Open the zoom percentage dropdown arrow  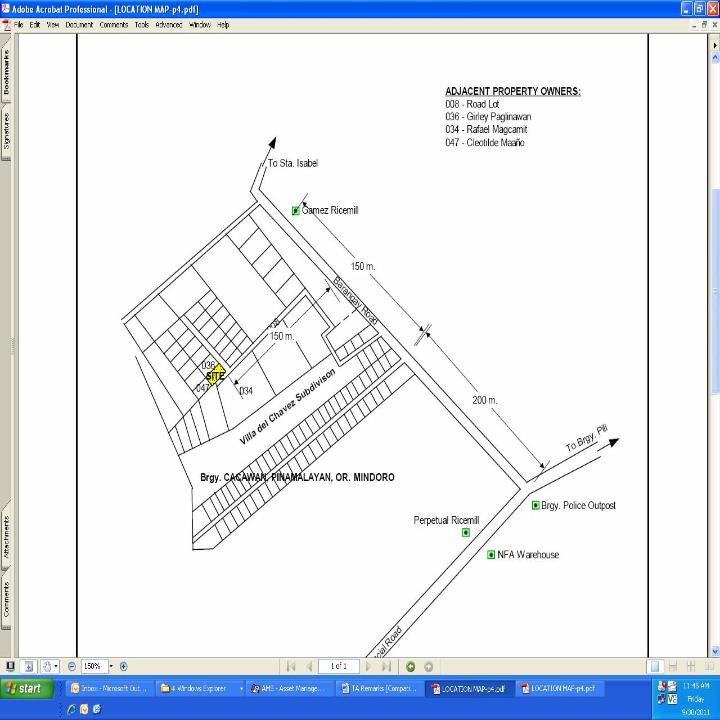pos(108,666)
